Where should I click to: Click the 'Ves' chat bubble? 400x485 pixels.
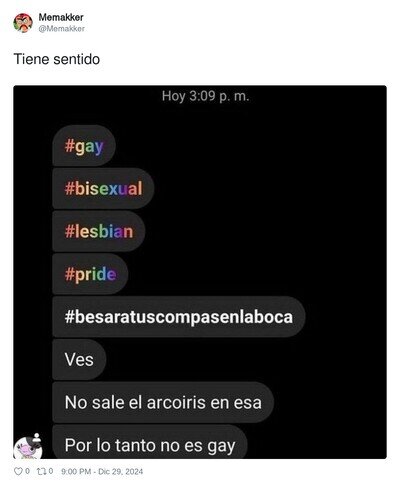tap(79, 360)
